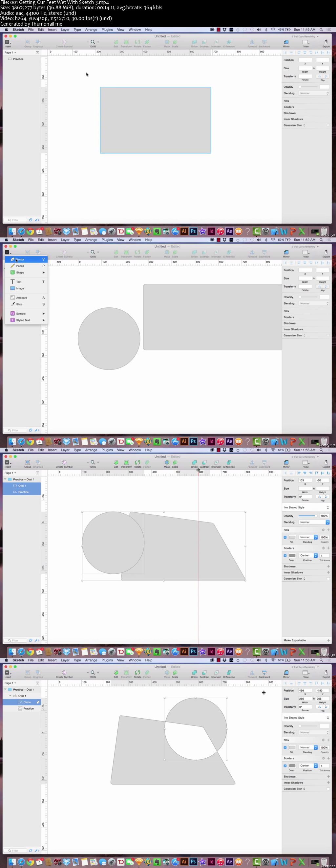Screen dimensions: 336x868
Task: Toggle Fill checkbox in the 00:08:30 frame
Action: pos(285,537)
